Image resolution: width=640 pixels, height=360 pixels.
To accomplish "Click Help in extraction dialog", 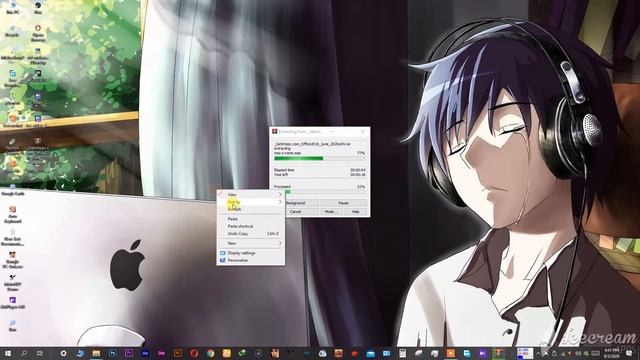I will click(356, 212).
